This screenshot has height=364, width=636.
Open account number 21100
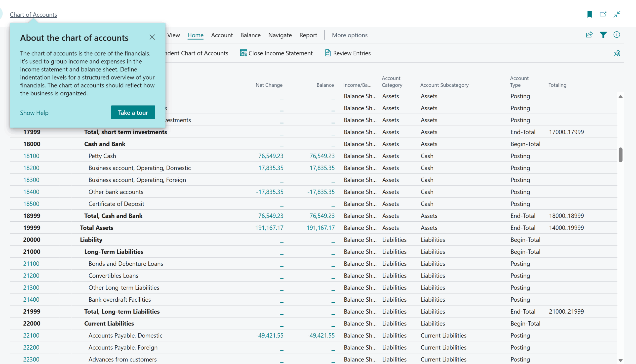(31, 264)
